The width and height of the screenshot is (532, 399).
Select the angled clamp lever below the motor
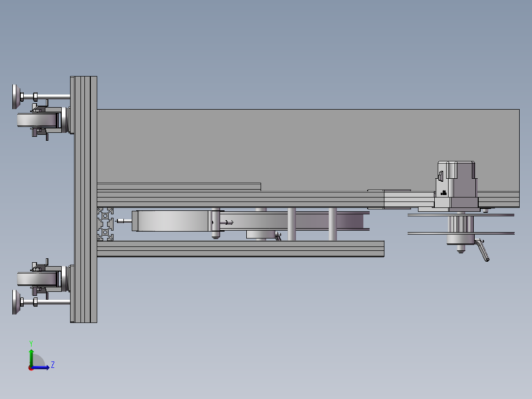[482, 250]
